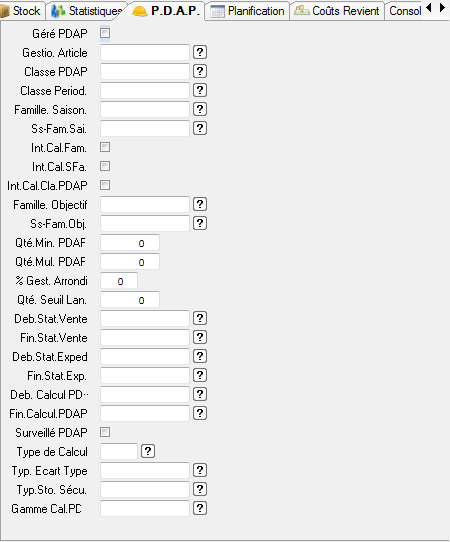Enable the Int.Cal.Fam. checkbox

click(x=105, y=147)
